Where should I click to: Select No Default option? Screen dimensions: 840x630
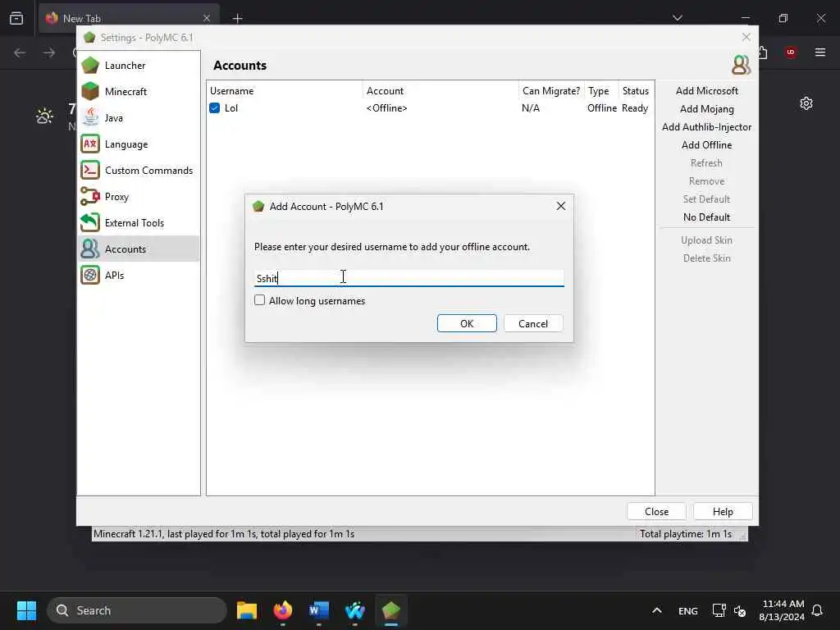pyautogui.click(x=706, y=217)
